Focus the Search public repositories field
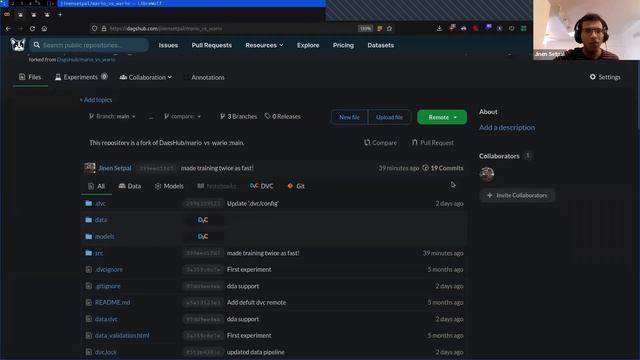Image resolution: width=640 pixels, height=360 pixels. [89, 45]
